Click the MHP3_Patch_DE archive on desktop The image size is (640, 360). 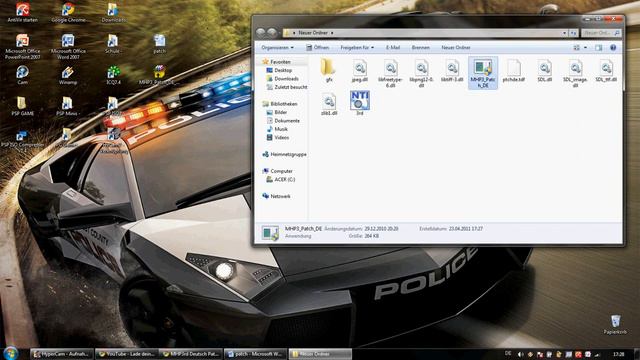click(158, 75)
